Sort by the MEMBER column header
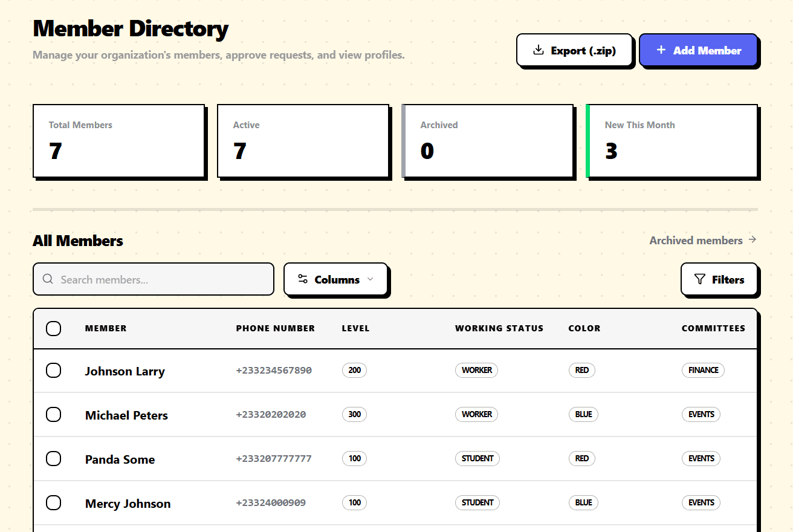The height and width of the screenshot is (532, 793). (x=106, y=328)
